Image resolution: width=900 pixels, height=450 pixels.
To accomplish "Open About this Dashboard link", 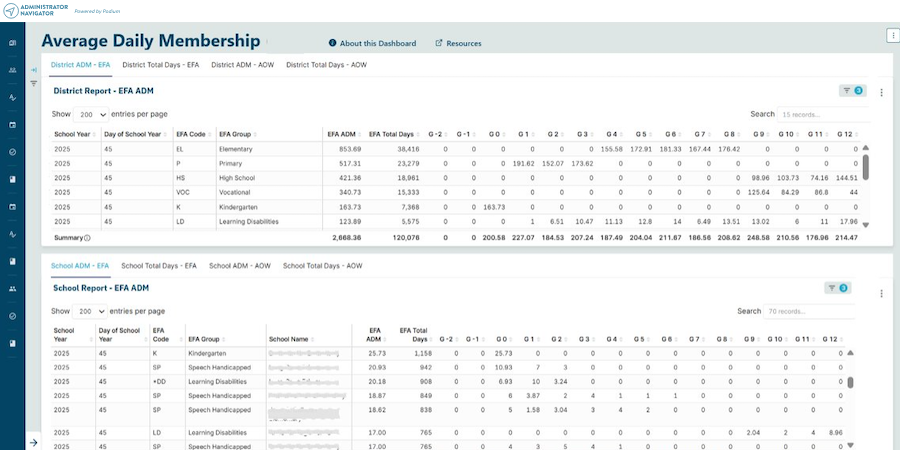I will (378, 43).
